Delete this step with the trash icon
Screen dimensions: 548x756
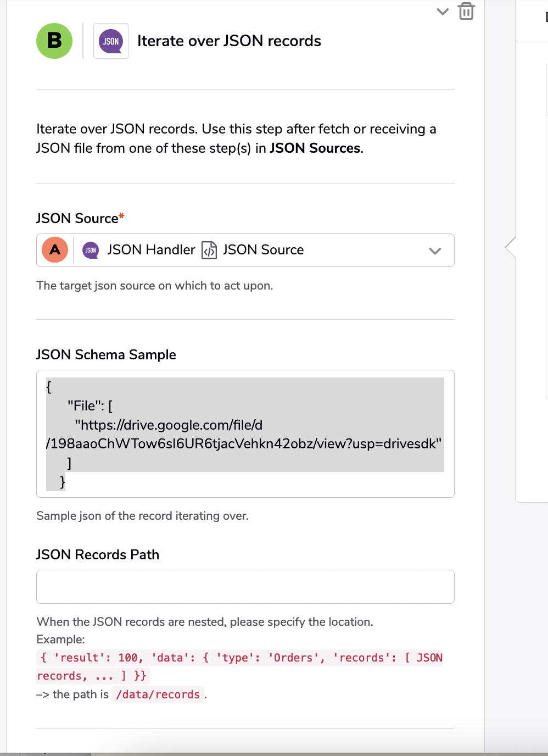[466, 11]
